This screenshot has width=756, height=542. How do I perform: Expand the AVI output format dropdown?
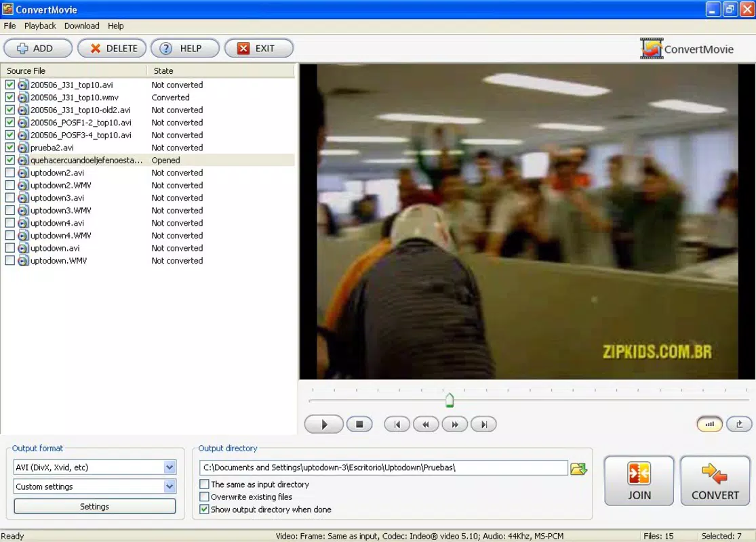click(x=170, y=467)
